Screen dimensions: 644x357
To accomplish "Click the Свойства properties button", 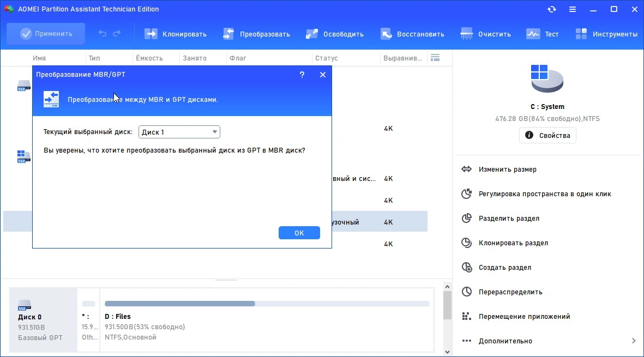I will pos(547,135).
